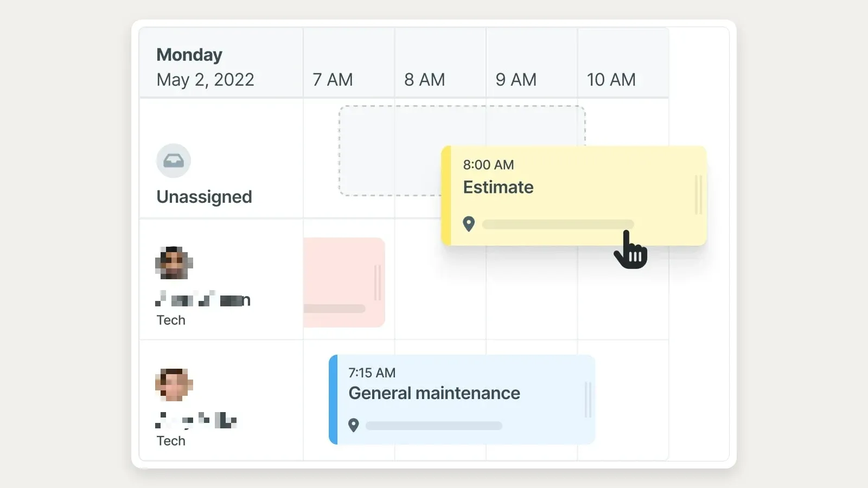Select the first Tech's avatar photo

pyautogui.click(x=174, y=263)
